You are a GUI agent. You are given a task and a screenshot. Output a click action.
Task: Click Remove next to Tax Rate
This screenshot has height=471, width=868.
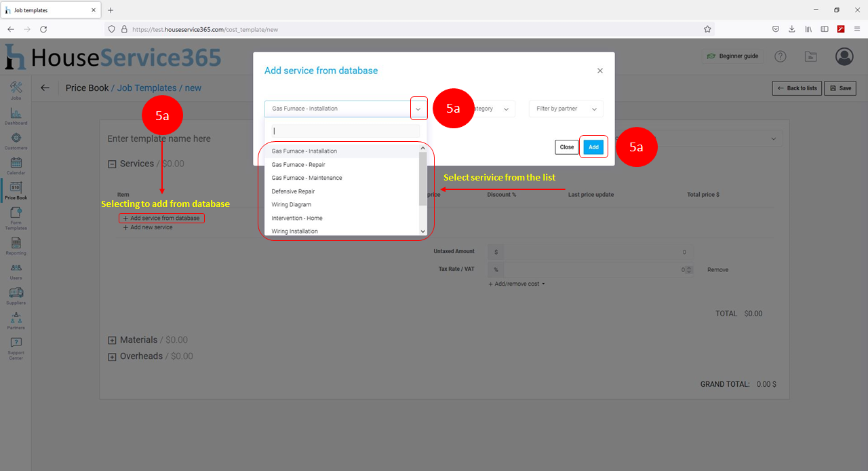coord(717,269)
